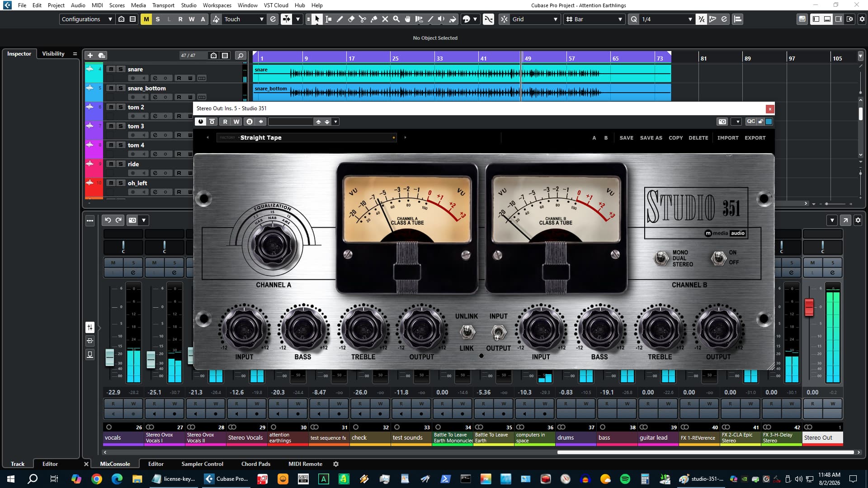
Task: Select the Play speaker tool
Action: [x=442, y=19]
